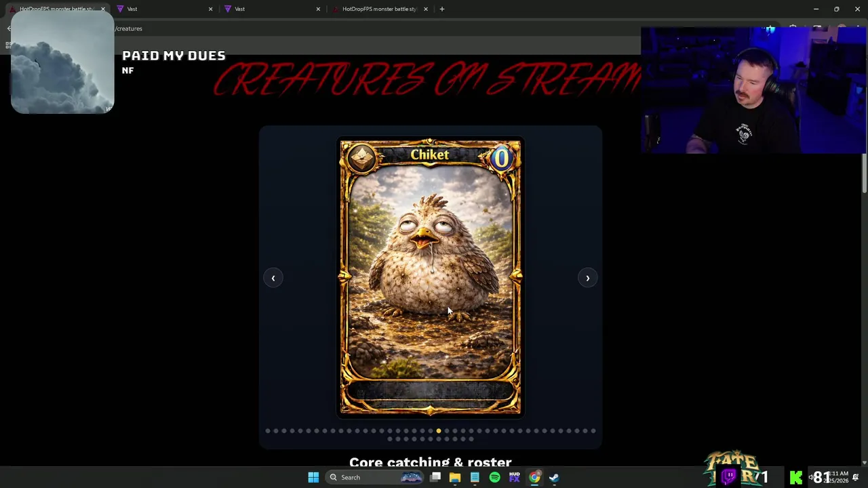The height and width of the screenshot is (488, 868).
Task: Close the second Vast tab
Action: [317, 9]
